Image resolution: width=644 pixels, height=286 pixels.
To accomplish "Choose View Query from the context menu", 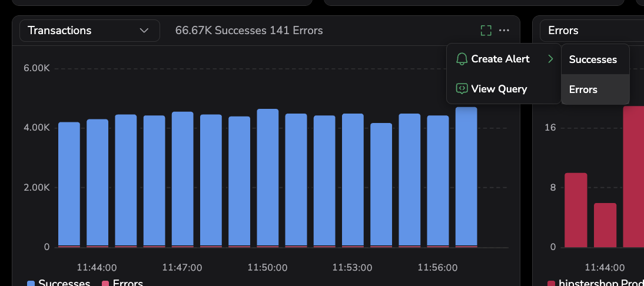I will (499, 89).
